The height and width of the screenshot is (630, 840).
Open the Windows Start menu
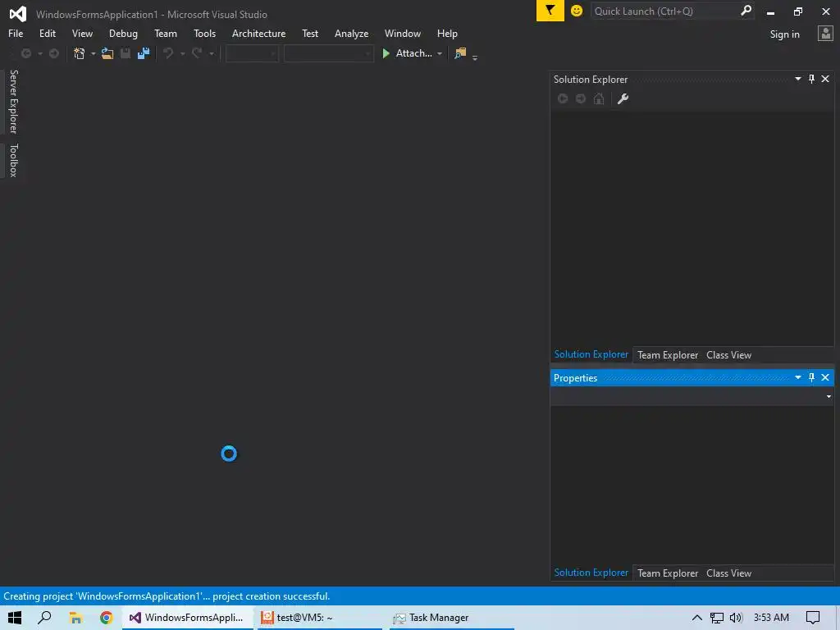click(15, 618)
